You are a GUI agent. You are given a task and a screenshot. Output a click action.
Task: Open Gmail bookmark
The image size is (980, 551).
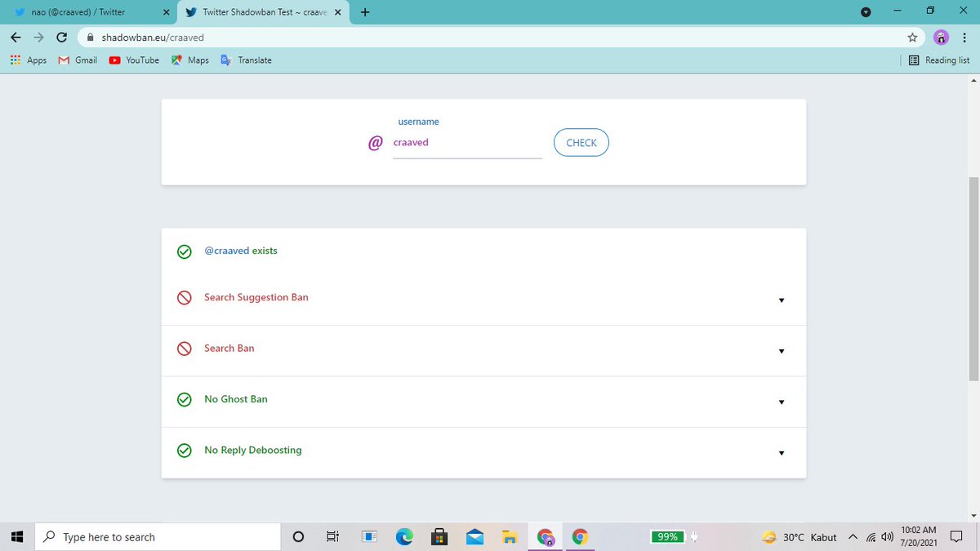(x=78, y=60)
